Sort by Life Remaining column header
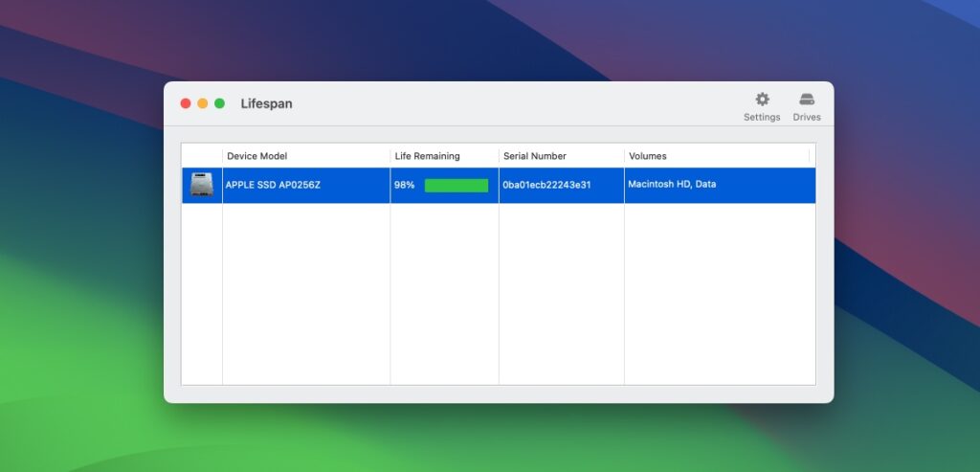 [x=444, y=156]
